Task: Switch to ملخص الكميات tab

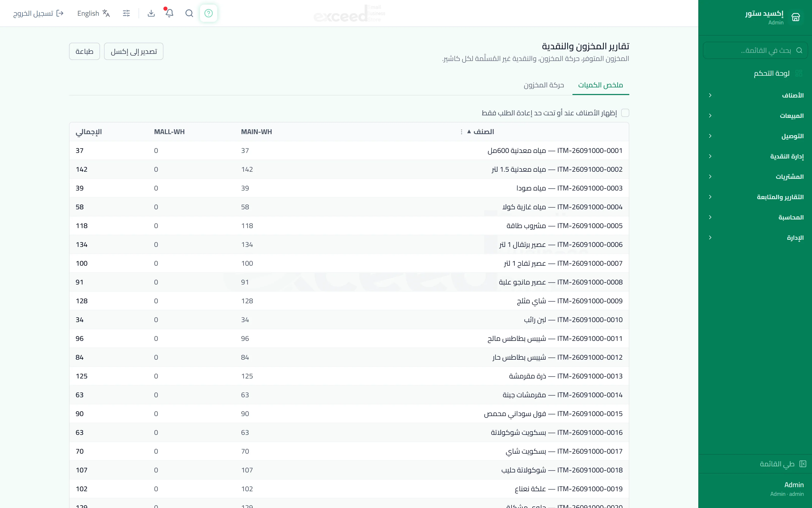Action: pos(600,85)
